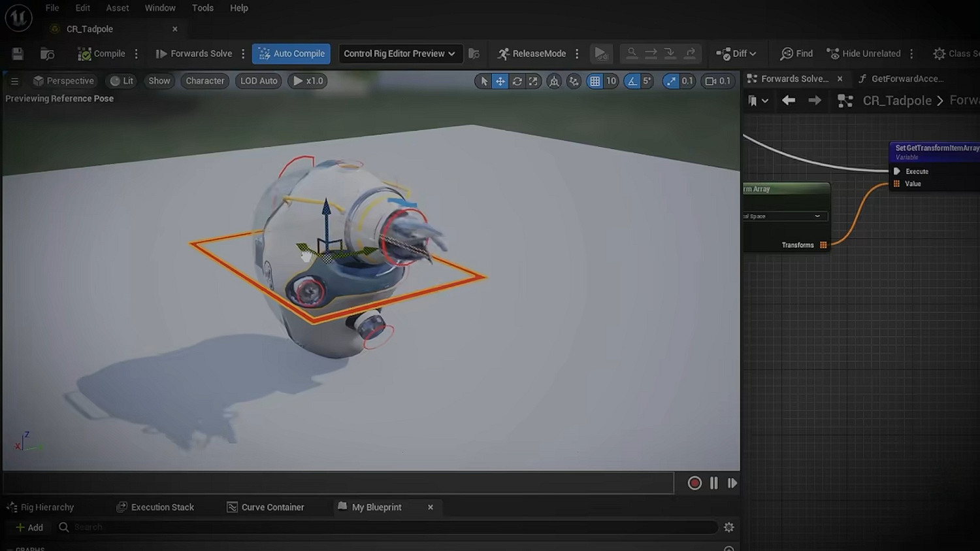The width and height of the screenshot is (980, 551).
Task: Switch to the Execution Stack tab
Action: point(155,507)
